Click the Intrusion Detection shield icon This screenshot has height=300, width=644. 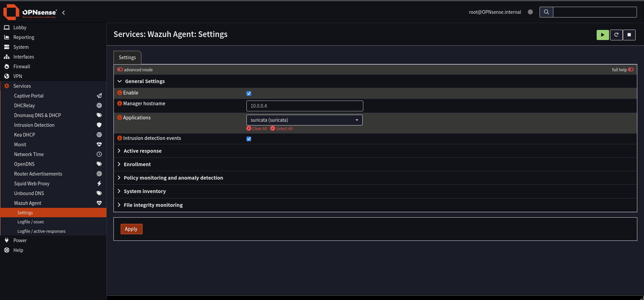coord(99,125)
